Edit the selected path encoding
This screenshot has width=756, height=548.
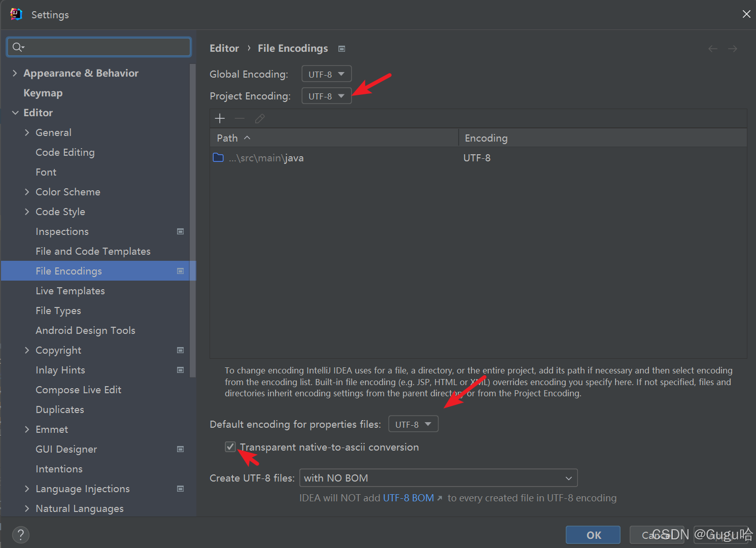point(260,118)
